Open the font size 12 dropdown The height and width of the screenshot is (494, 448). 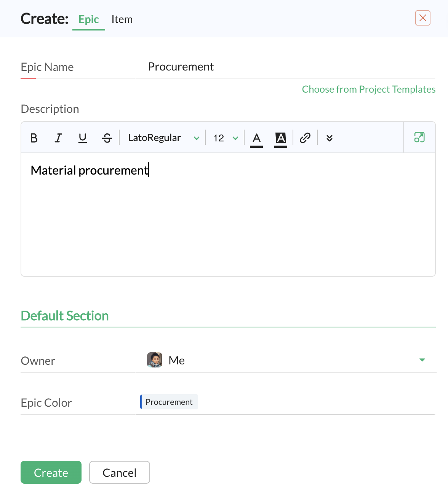click(x=226, y=138)
